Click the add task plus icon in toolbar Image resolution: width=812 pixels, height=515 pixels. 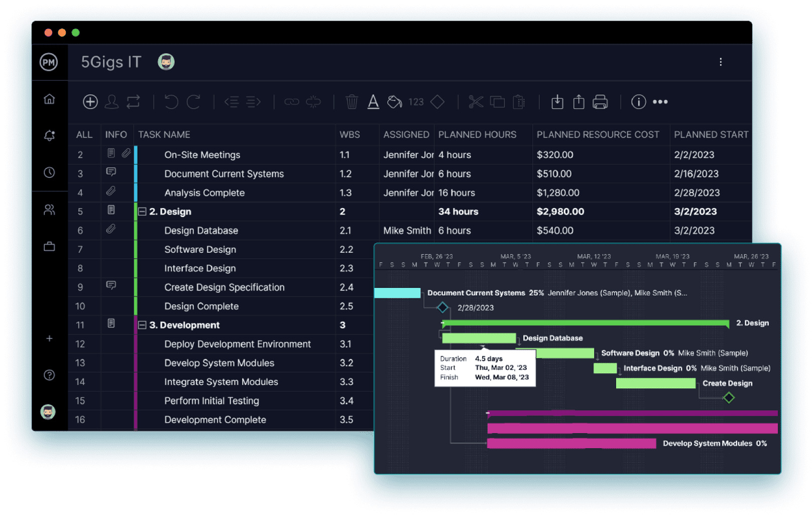pos(90,102)
